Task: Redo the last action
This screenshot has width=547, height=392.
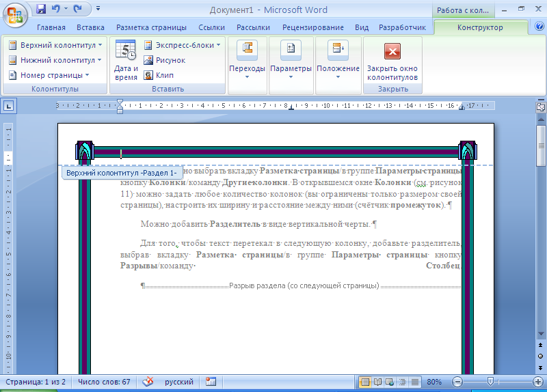Action: pos(77,9)
